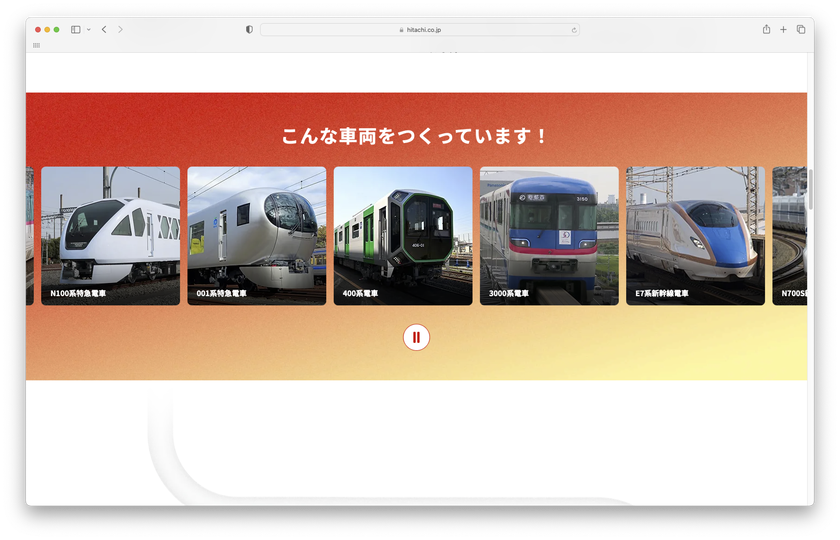This screenshot has width=840, height=540.
Task: Click the Safari sidebar toggle icon
Action: 76,29
